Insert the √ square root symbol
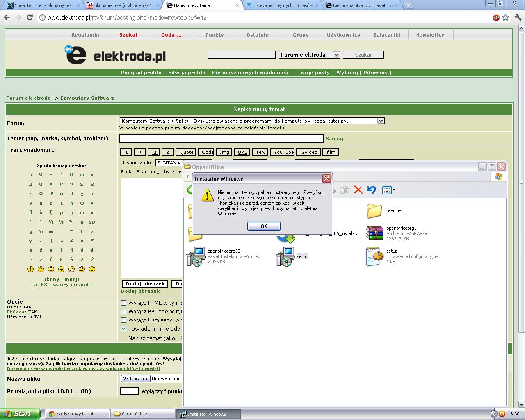525x420 pixels. click(x=30, y=241)
